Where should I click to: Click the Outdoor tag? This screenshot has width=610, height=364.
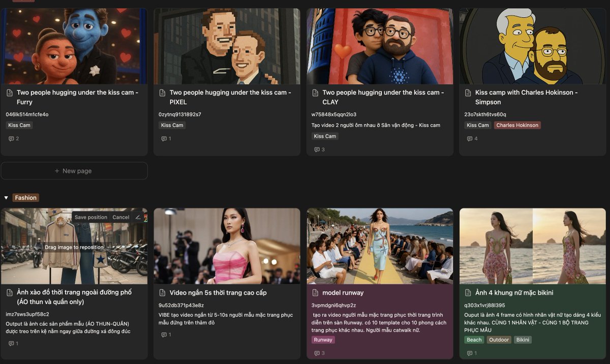pos(499,340)
